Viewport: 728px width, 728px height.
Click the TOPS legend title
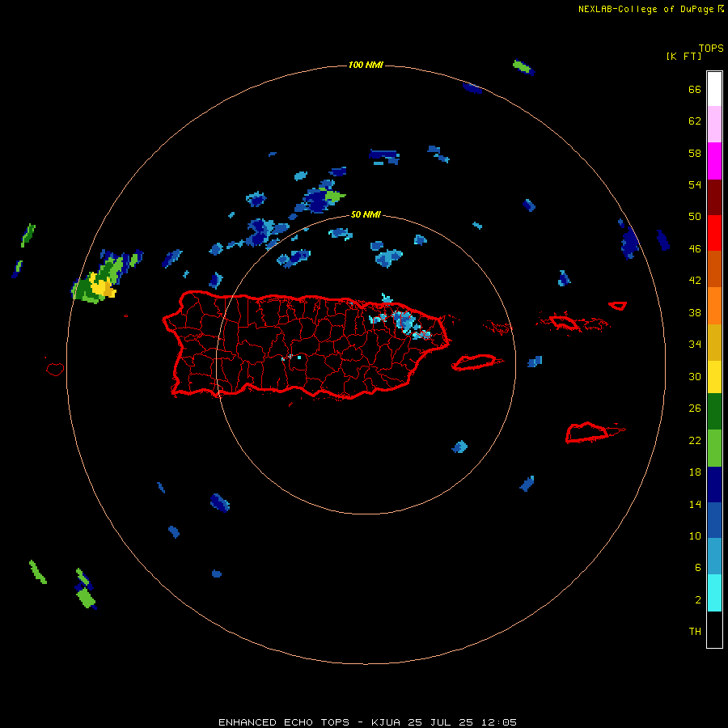711,49
